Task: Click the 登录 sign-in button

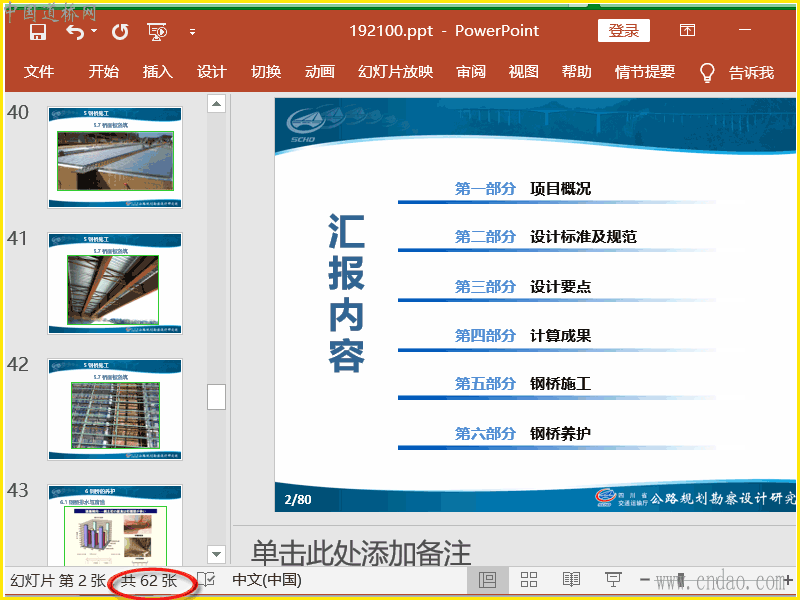Action: point(623,31)
